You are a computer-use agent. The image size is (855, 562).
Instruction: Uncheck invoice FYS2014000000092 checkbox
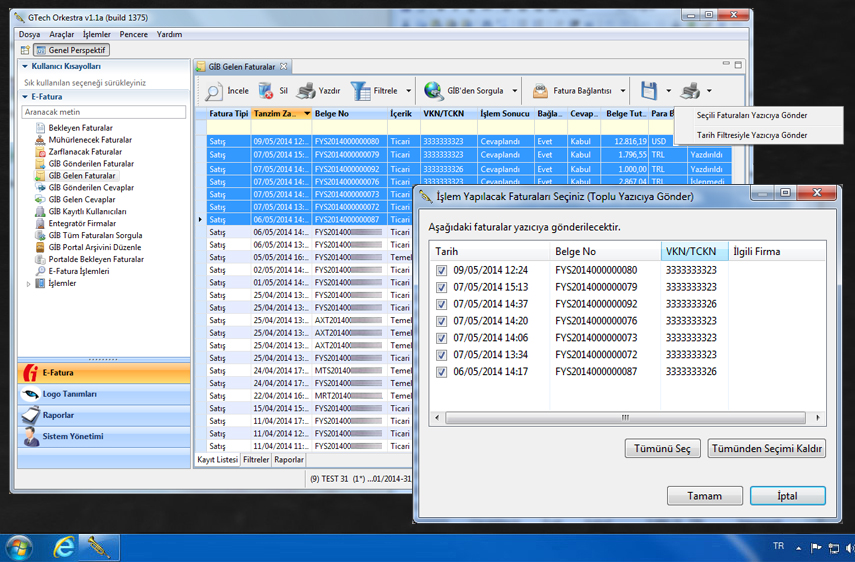point(441,304)
